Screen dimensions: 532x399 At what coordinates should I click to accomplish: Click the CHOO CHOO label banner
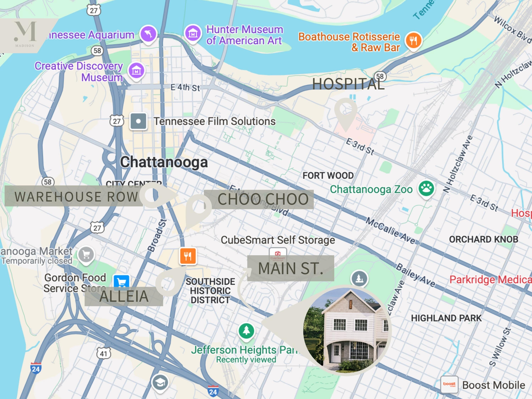point(263,199)
